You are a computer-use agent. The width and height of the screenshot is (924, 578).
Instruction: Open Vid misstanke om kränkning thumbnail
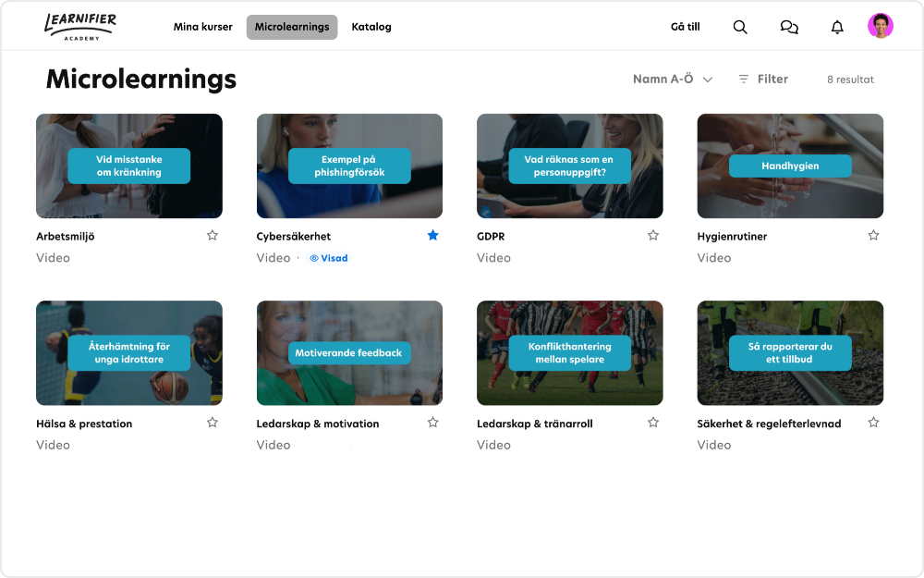point(129,166)
